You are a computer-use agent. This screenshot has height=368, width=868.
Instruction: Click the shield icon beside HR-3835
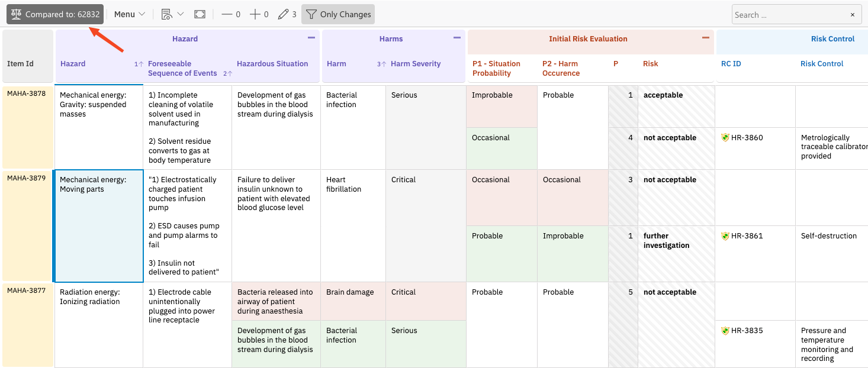pyautogui.click(x=725, y=330)
